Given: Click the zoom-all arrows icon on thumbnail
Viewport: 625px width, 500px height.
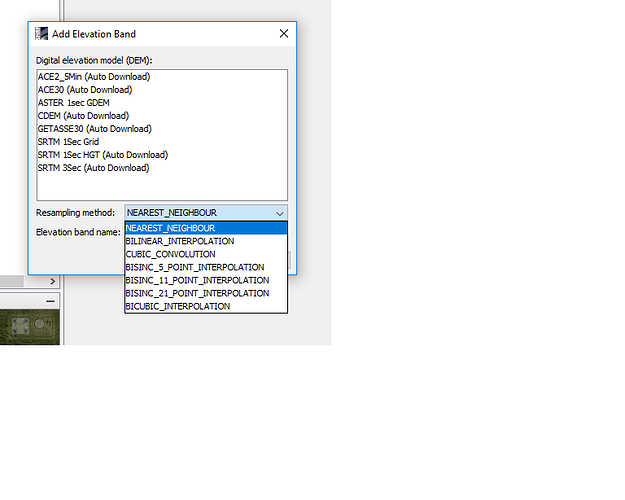Looking at the screenshot, I should (20, 326).
